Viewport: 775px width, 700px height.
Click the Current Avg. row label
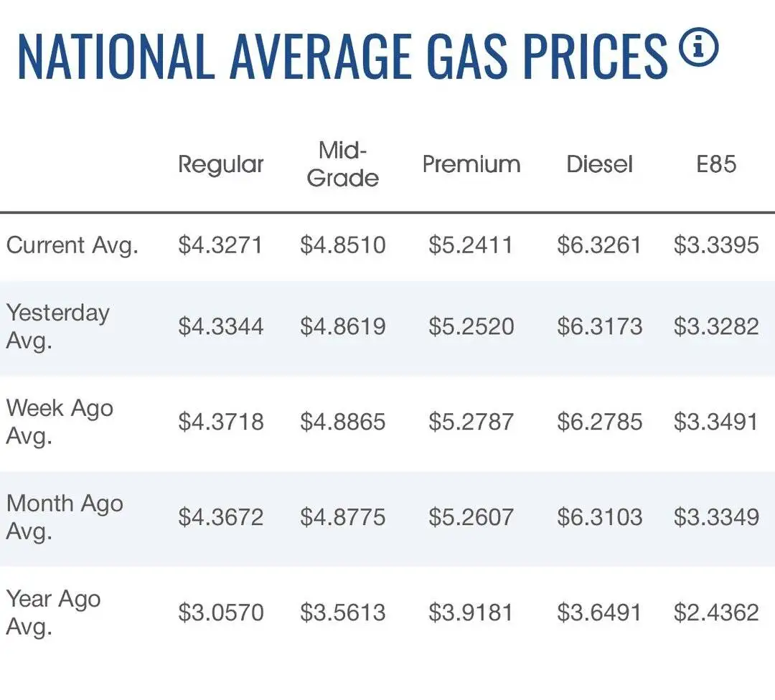pyautogui.click(x=72, y=245)
